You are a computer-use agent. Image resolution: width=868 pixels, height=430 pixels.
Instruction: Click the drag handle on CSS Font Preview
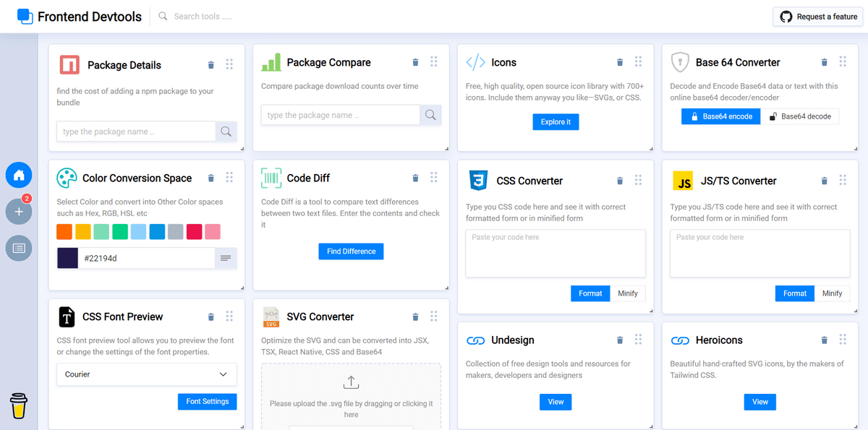(229, 317)
